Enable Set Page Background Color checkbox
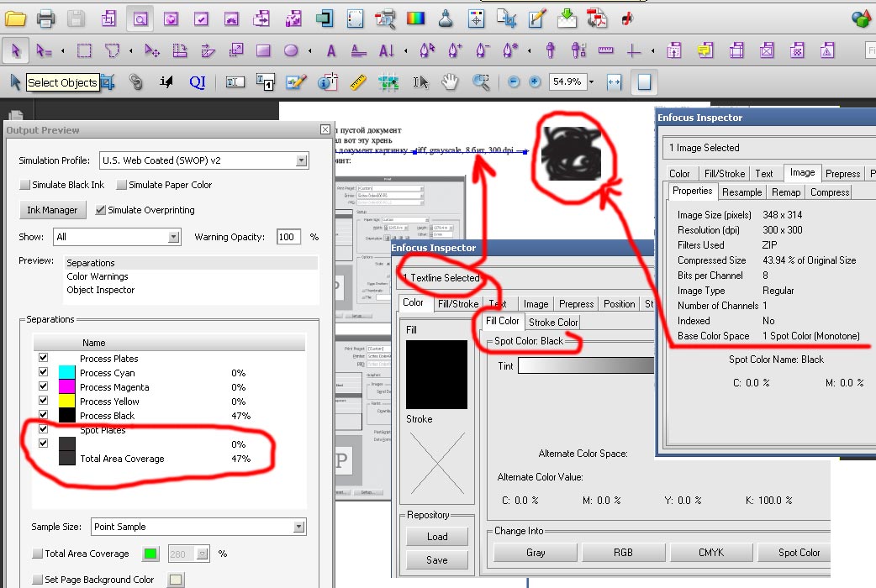Image resolution: width=876 pixels, height=588 pixels. click(38, 580)
